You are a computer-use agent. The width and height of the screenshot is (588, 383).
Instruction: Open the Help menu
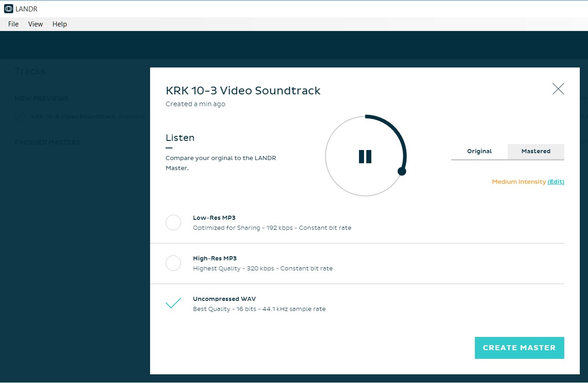click(60, 24)
